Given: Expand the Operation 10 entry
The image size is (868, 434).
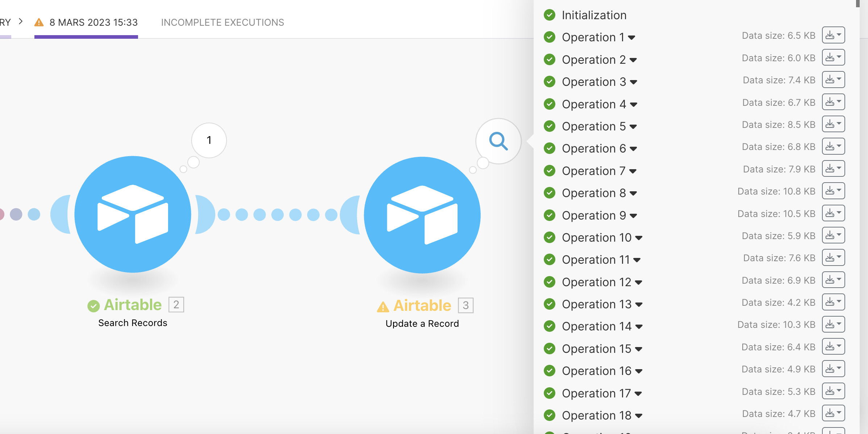Looking at the screenshot, I should point(639,238).
